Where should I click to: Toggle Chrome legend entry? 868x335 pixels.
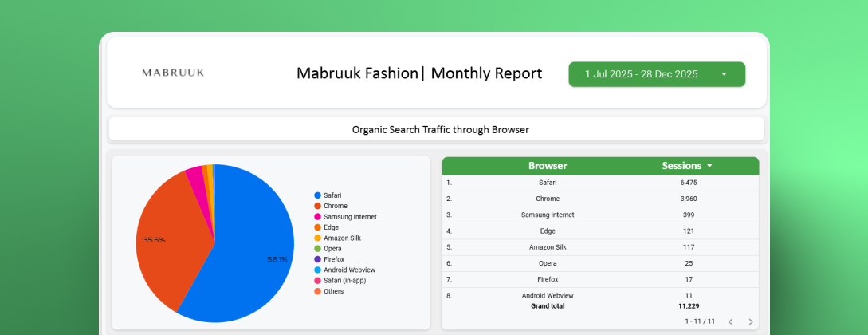[335, 206]
